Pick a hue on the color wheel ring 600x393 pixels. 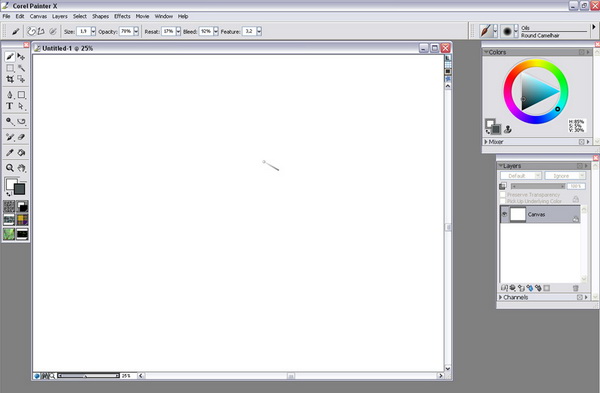point(536,64)
